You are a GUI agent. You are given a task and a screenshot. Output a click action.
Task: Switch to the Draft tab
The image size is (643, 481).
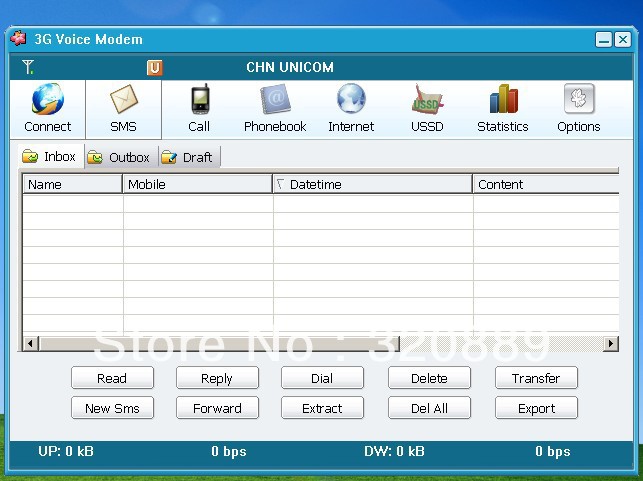189,157
